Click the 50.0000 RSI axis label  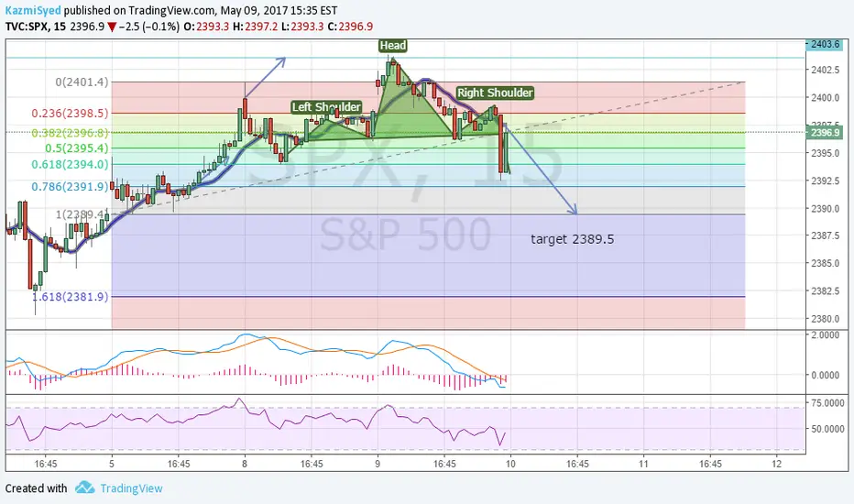(827, 430)
